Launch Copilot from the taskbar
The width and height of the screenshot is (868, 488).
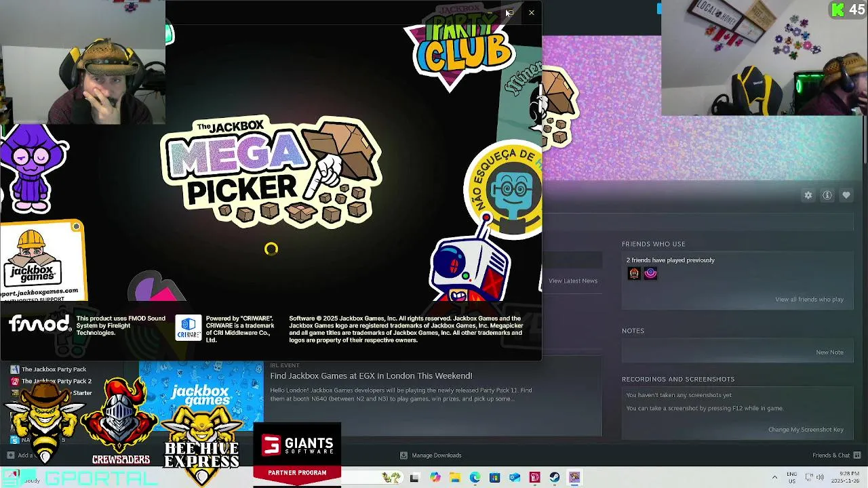[x=435, y=478]
